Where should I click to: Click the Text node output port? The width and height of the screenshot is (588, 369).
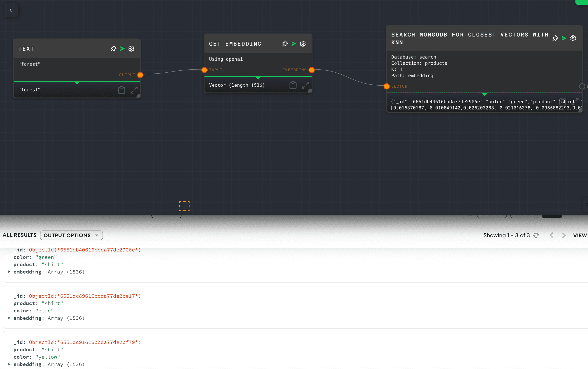point(140,75)
